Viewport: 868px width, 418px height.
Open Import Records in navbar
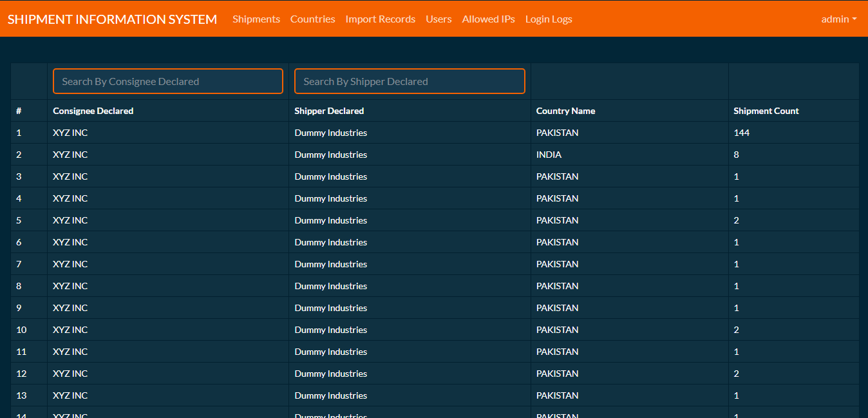coord(380,19)
